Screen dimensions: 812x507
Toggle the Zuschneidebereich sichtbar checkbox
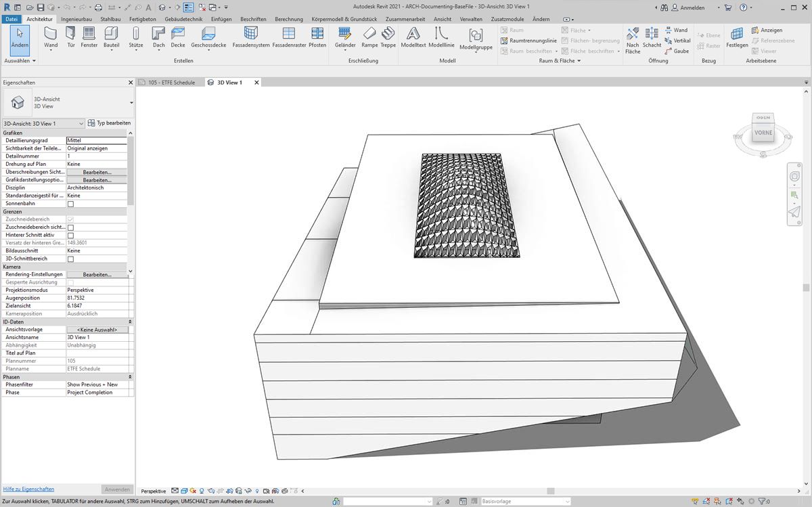(70, 227)
